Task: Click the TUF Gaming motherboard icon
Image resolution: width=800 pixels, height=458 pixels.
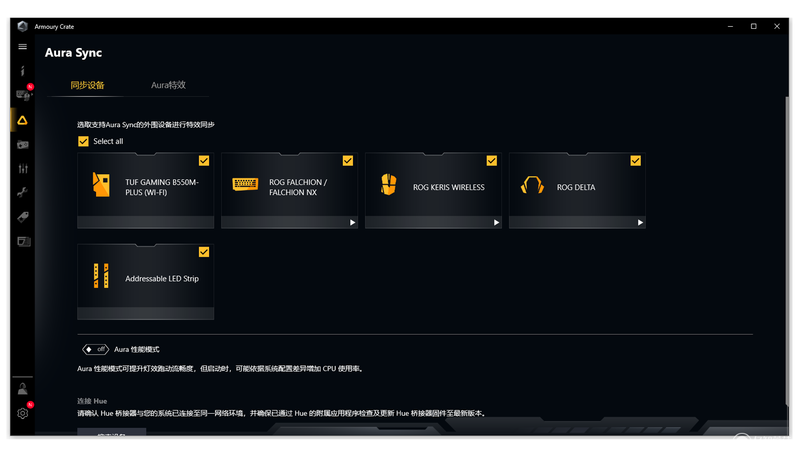Action: coord(101,184)
